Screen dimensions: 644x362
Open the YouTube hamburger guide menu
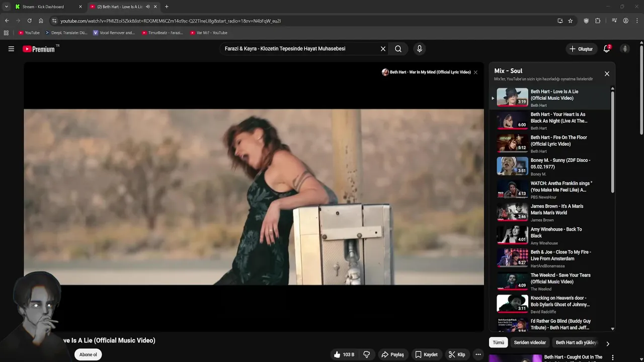tap(11, 49)
